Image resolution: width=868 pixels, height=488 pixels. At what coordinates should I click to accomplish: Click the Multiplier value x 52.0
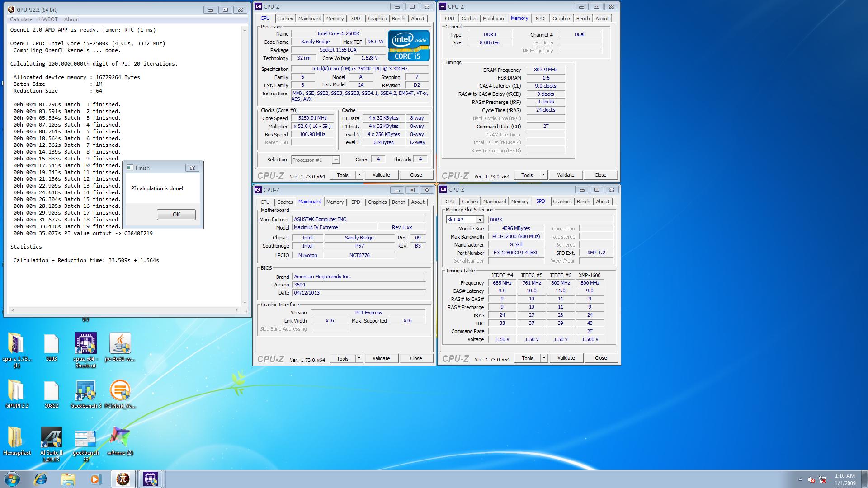312,127
